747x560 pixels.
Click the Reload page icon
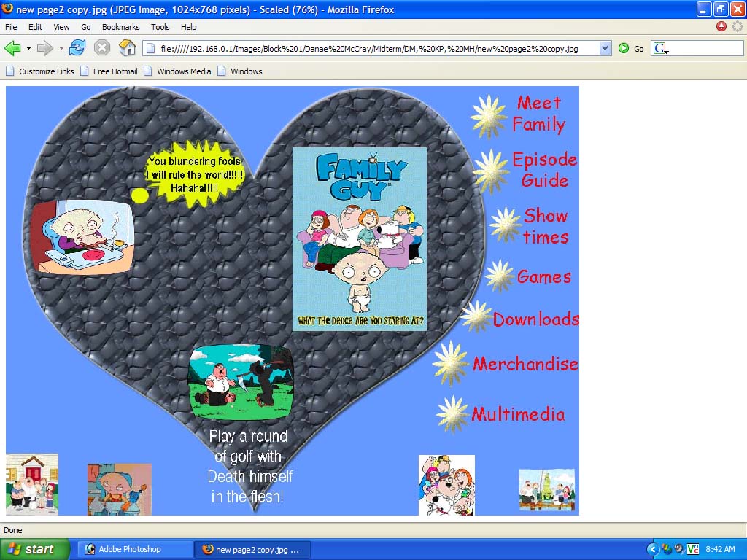(77, 48)
